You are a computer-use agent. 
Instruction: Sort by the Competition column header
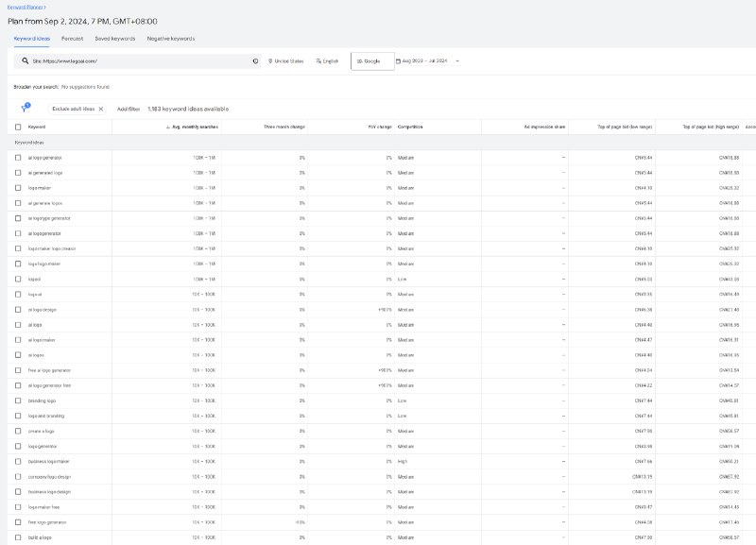[410, 127]
